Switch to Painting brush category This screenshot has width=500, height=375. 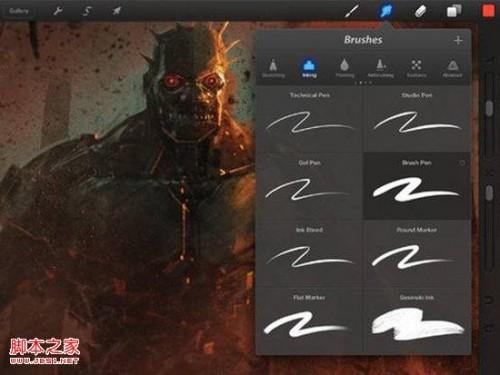coord(345,68)
